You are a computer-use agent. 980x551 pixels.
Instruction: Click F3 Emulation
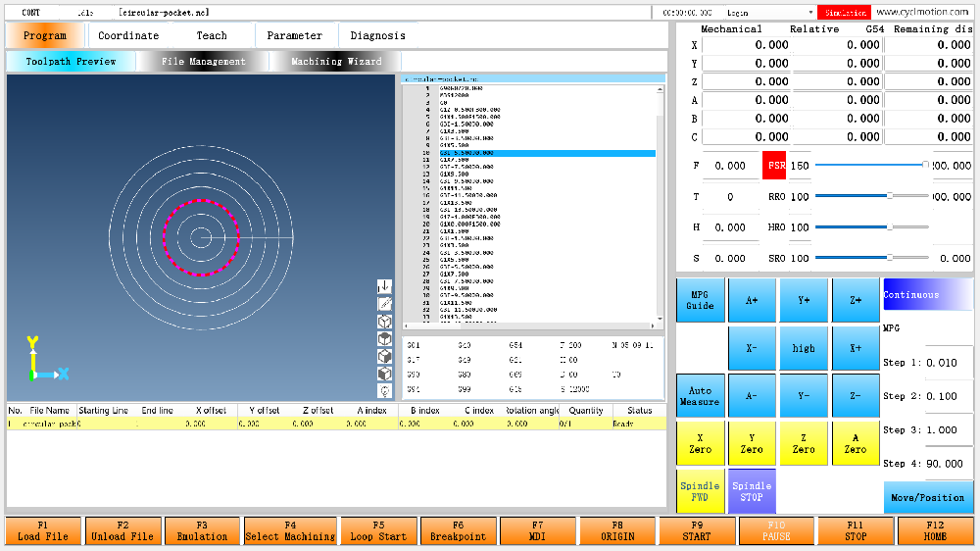[202, 531]
